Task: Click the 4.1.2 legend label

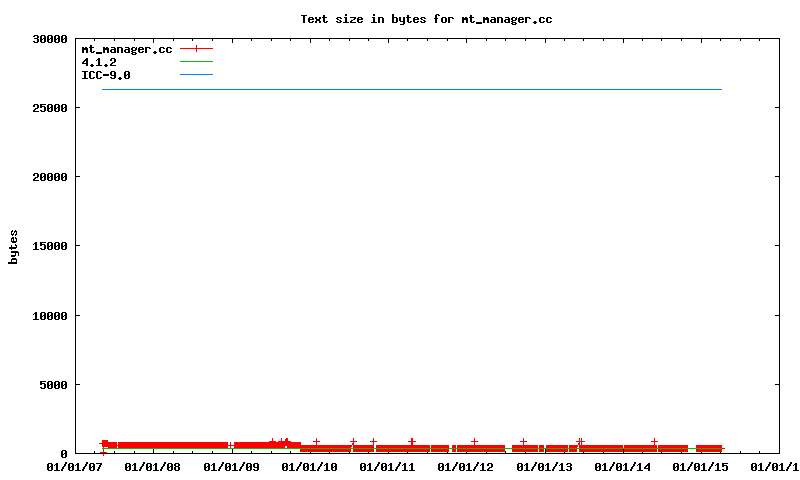Action: tap(99, 62)
